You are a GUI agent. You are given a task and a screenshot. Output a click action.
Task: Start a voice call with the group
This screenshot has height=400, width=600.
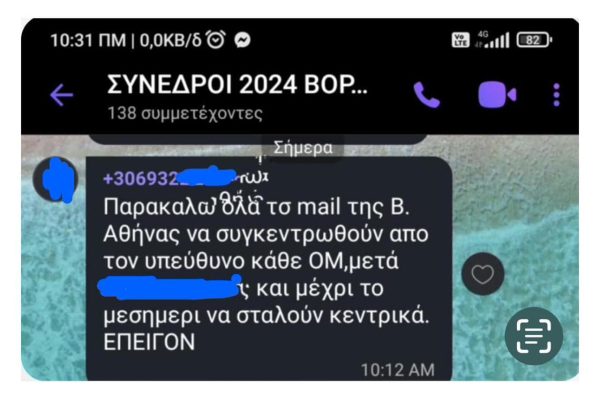[427, 95]
